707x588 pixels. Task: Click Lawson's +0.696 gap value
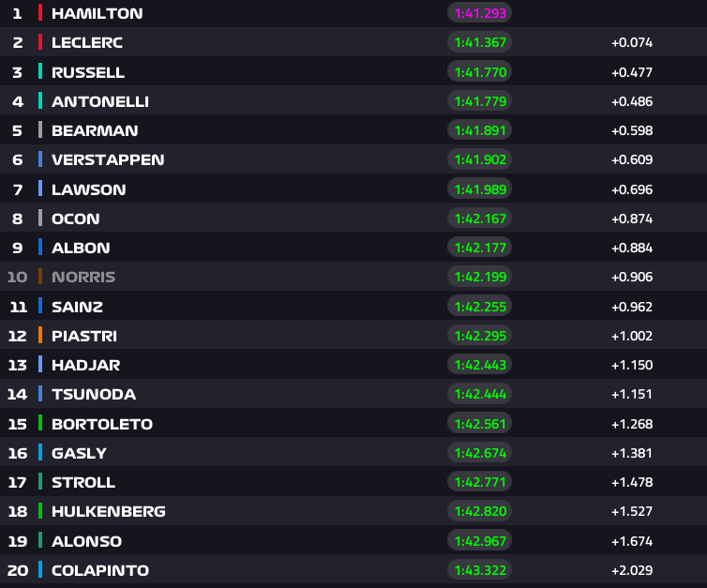tap(631, 189)
